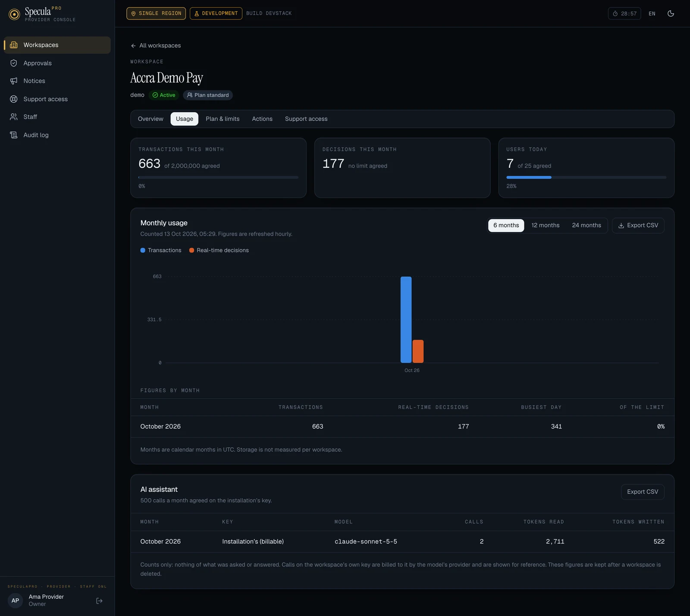Viewport: 690px width, 616px height.
Task: Click the Development environment badge
Action: (x=216, y=13)
